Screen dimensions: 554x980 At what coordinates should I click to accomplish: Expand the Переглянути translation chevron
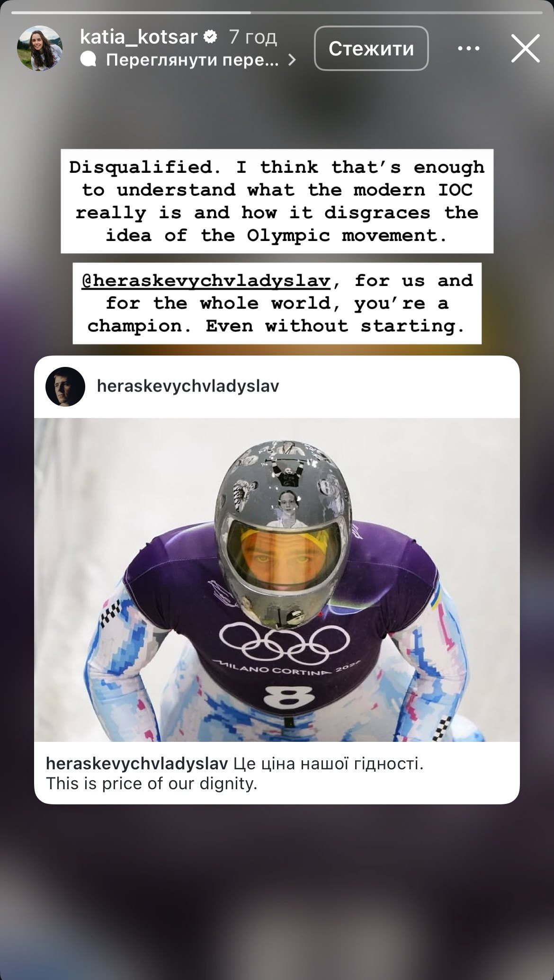(292, 60)
